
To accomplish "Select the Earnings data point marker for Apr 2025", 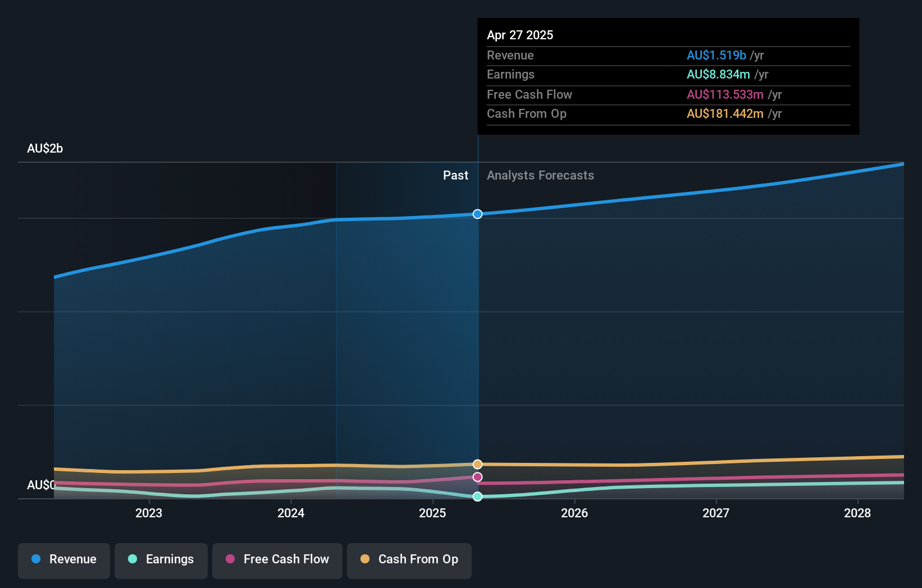I will [x=477, y=496].
